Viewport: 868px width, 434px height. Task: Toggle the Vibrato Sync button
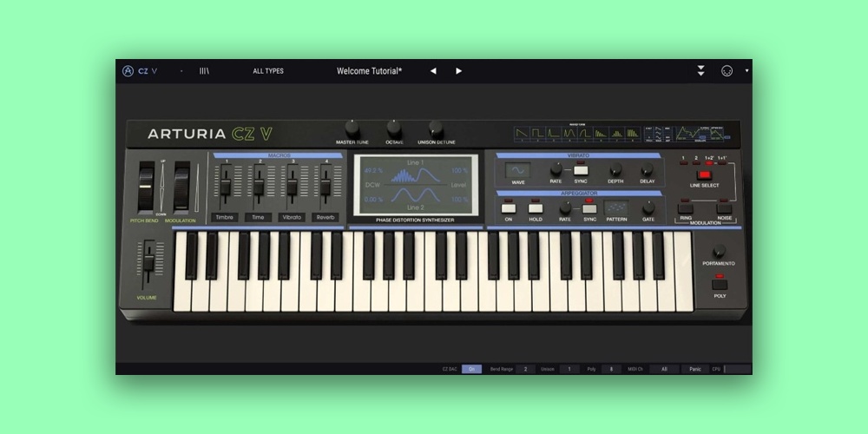(581, 170)
